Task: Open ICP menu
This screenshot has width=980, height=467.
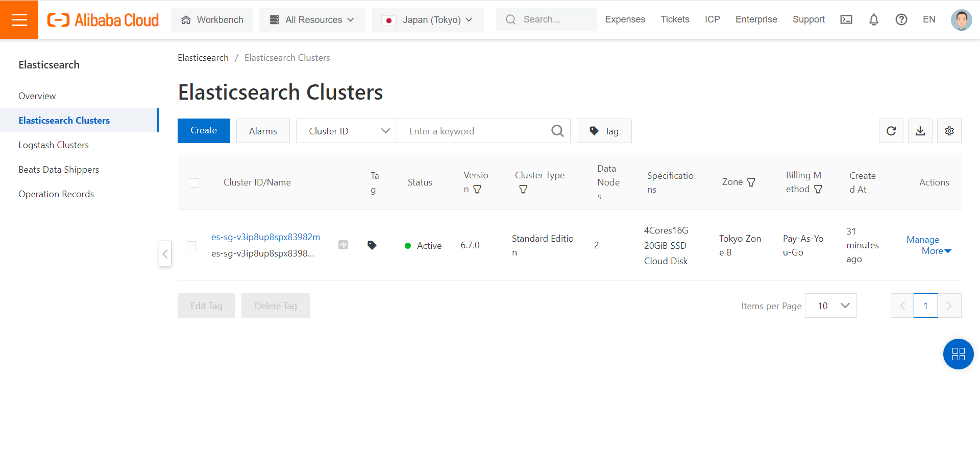Action: 713,19
